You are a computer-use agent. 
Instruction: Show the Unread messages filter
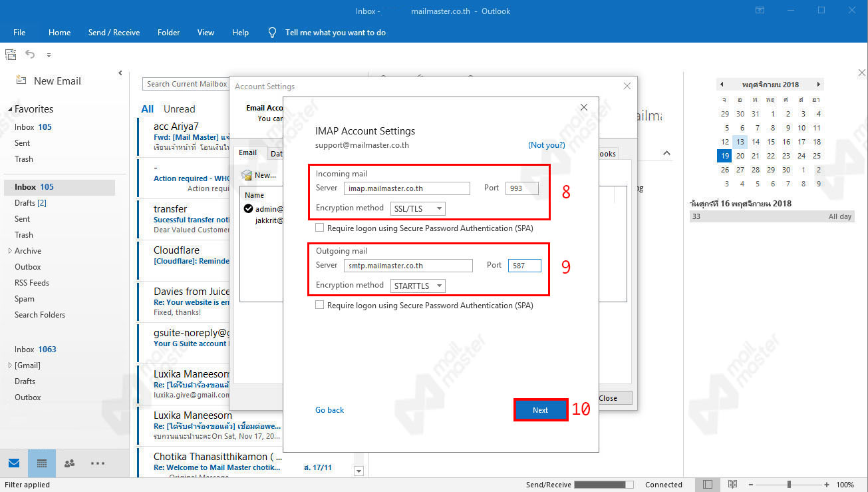[180, 109]
